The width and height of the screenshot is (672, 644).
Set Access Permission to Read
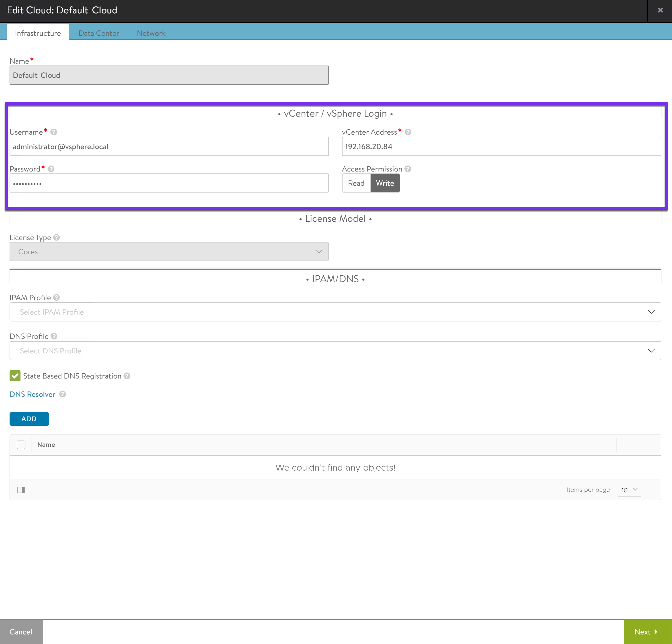[356, 183]
